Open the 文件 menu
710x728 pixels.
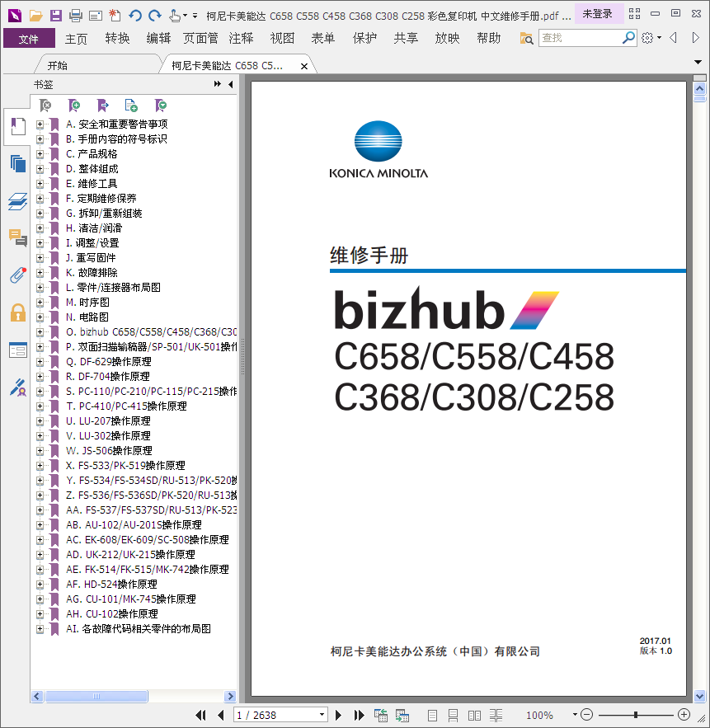(x=29, y=39)
